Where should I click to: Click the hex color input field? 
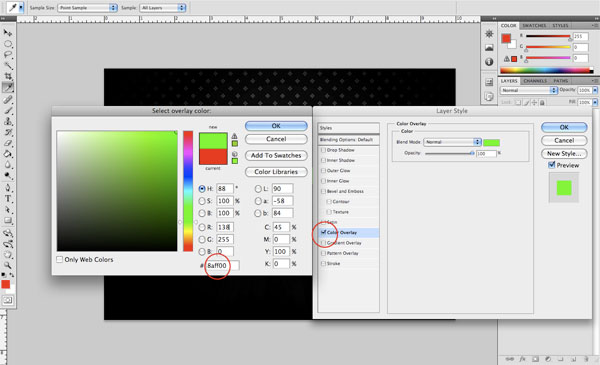tap(223, 265)
